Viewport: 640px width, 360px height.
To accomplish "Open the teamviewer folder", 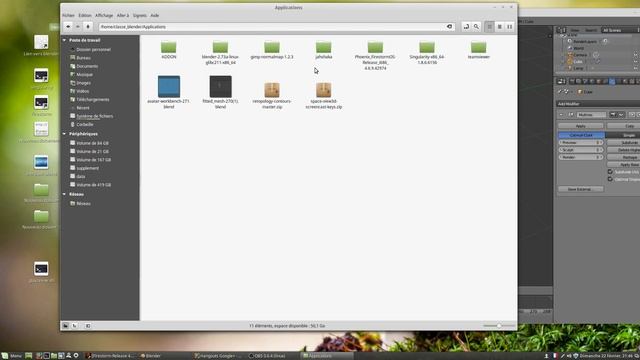I will (478, 50).
